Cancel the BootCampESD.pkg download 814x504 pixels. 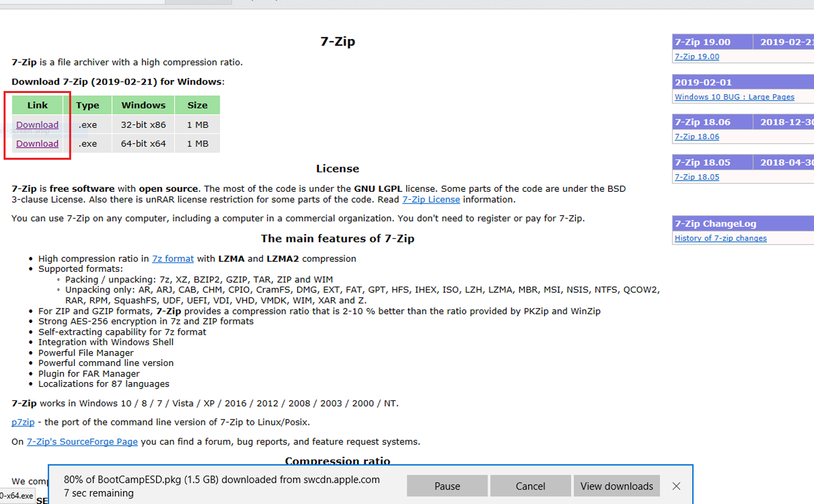coord(530,486)
